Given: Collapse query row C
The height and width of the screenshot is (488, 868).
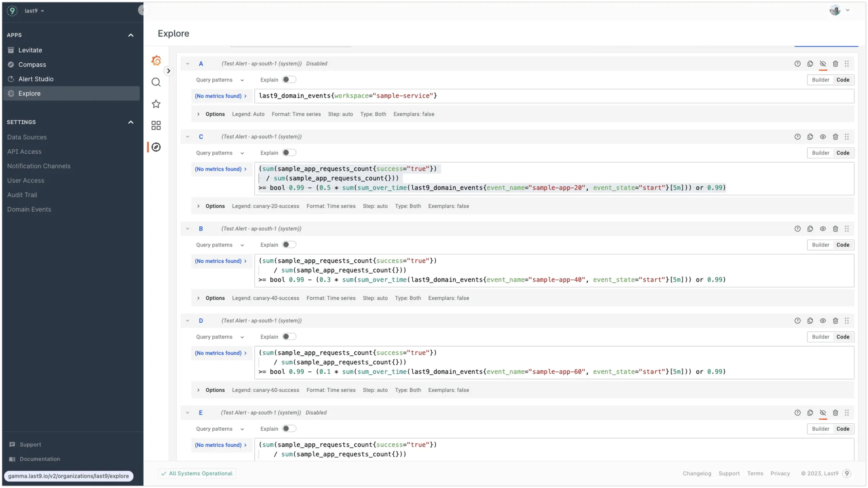Looking at the screenshot, I should click(x=187, y=137).
